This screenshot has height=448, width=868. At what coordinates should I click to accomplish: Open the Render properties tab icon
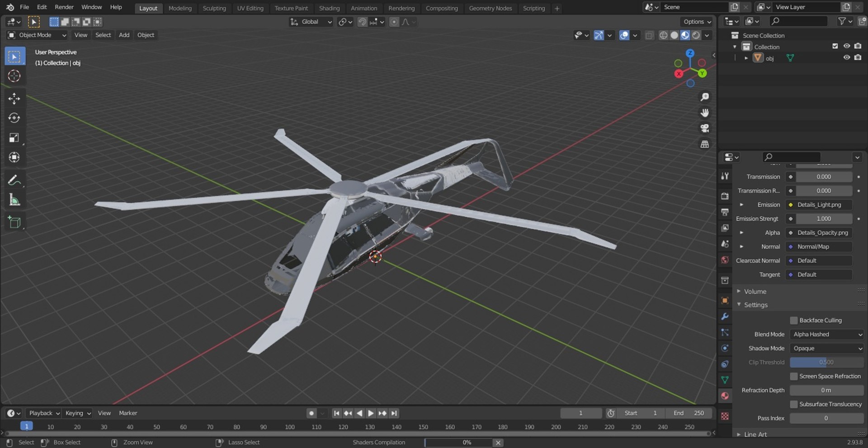pyautogui.click(x=725, y=196)
